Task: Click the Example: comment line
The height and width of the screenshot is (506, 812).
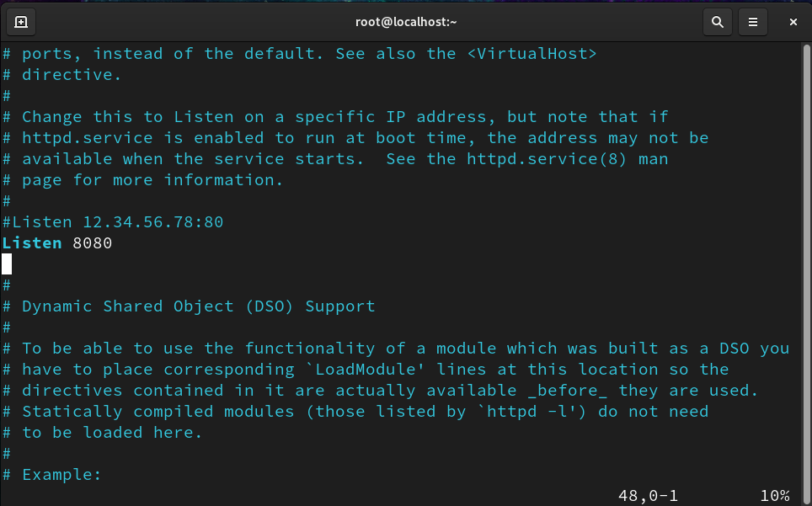Action: pyautogui.click(x=51, y=475)
